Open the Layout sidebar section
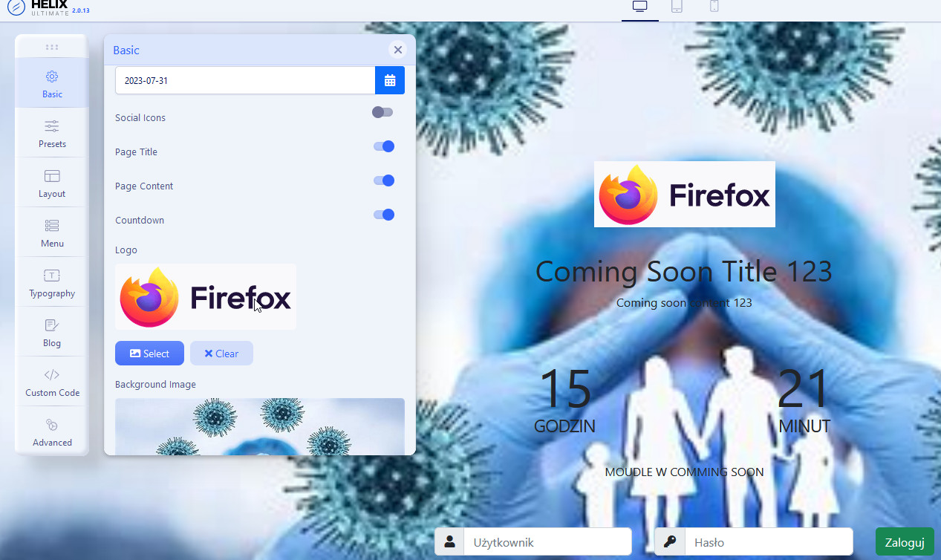Screen dimensions: 941x560 (52, 183)
